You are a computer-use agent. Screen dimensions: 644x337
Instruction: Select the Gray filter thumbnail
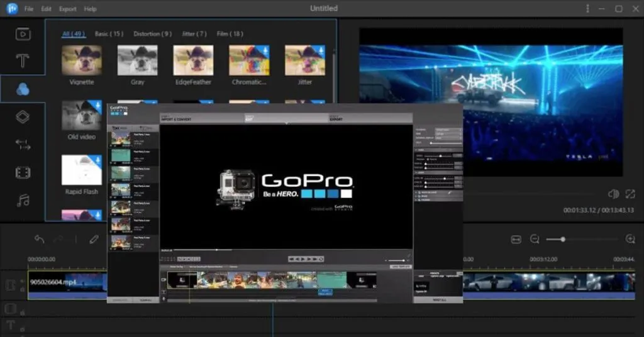(138, 60)
